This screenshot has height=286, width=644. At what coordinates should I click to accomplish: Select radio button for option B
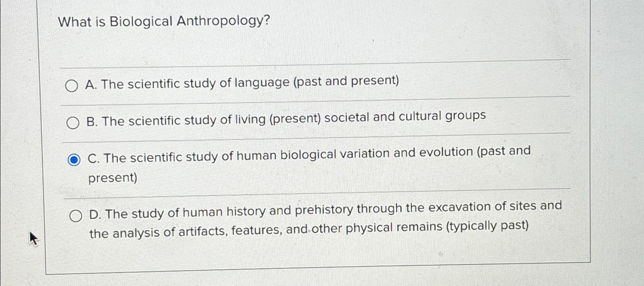[73, 122]
